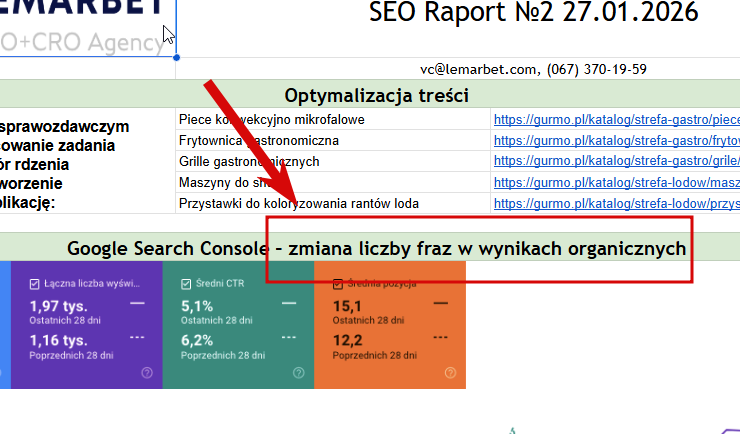Toggle the Łączna liczba wyświetleń checkbox
Screen dimensions: 740x434
pyautogui.click(x=34, y=284)
